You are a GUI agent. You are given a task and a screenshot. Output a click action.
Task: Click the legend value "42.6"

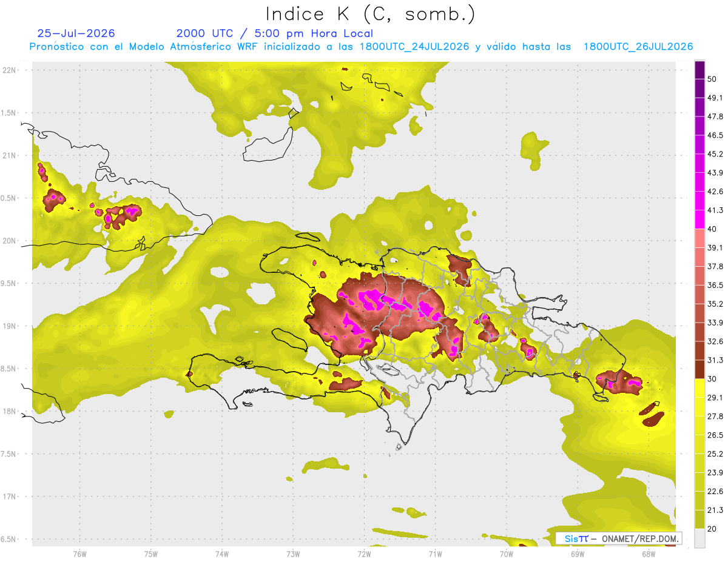tap(715, 192)
